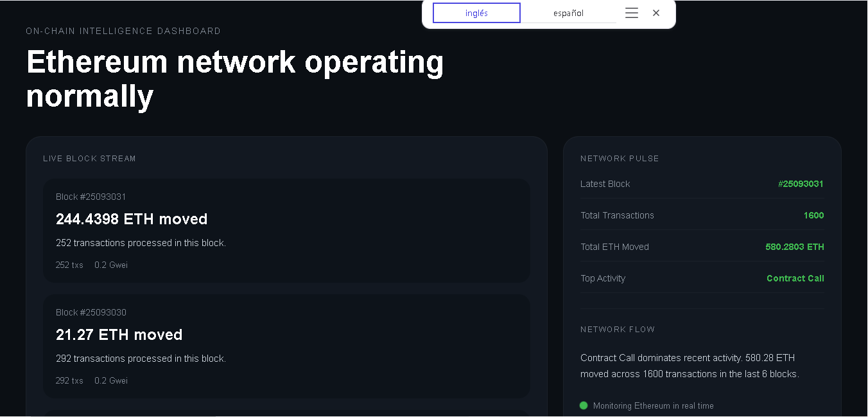
Task: Switch translation to español
Action: coord(569,13)
